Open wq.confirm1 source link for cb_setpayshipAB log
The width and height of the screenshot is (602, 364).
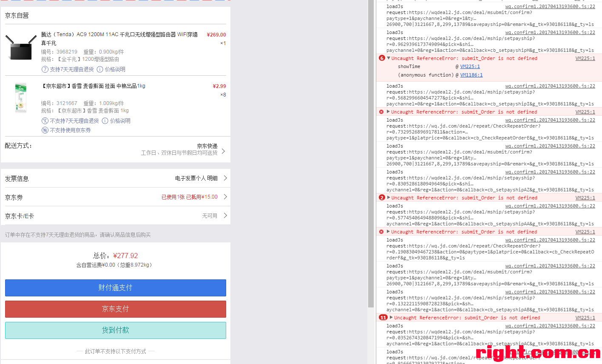click(x=550, y=292)
